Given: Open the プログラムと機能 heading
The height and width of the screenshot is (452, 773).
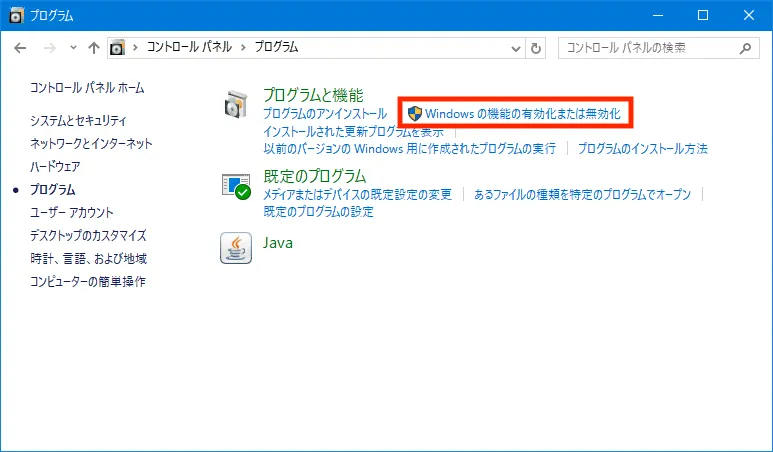Looking at the screenshot, I should click(x=313, y=95).
